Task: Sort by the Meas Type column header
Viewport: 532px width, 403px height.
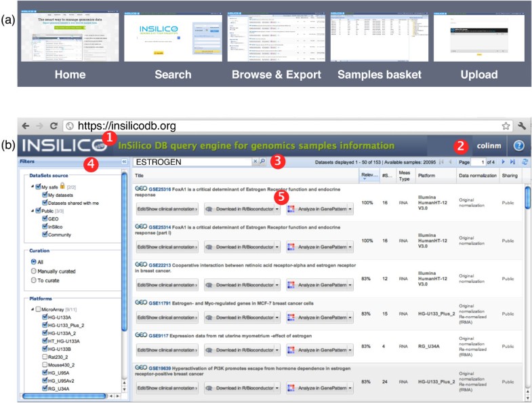Action: (x=405, y=176)
